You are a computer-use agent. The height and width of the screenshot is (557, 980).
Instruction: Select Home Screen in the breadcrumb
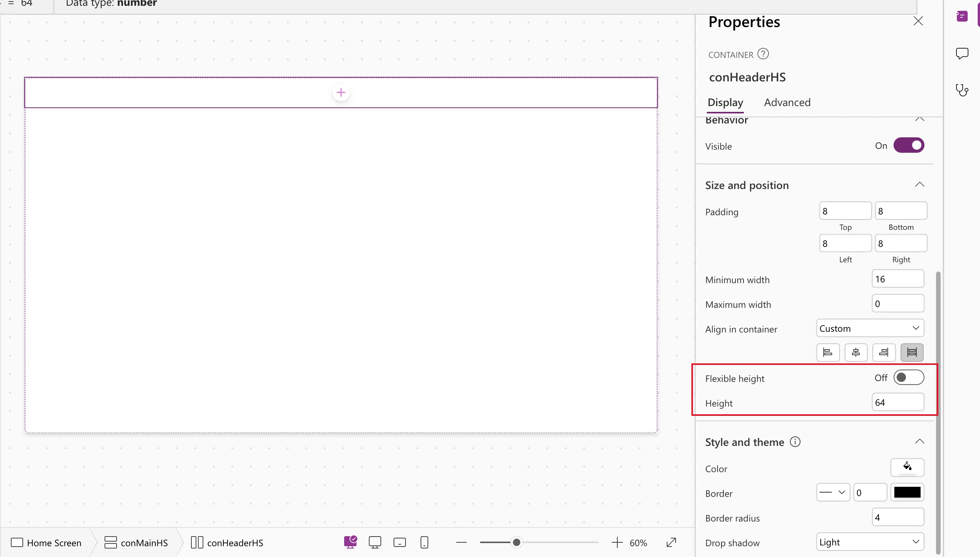pyautogui.click(x=46, y=543)
